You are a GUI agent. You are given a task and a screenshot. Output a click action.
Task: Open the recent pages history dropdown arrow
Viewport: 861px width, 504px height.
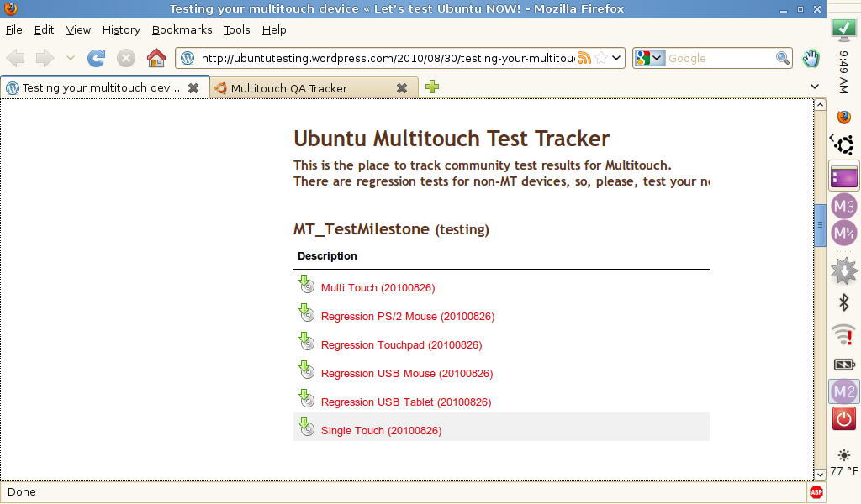[71, 58]
